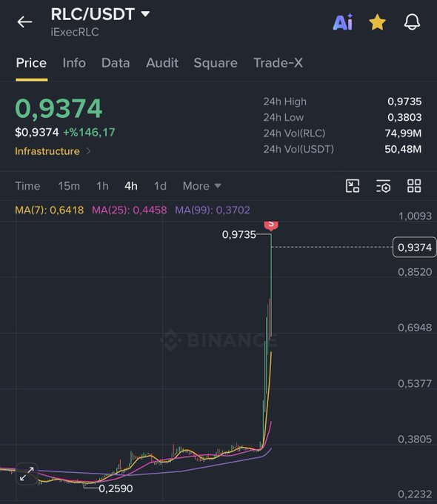Tap the 24h Vol(USDT) value 50,48M

point(403,149)
